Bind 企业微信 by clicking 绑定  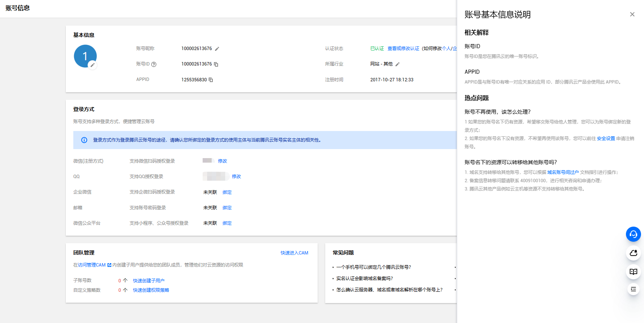227,192
